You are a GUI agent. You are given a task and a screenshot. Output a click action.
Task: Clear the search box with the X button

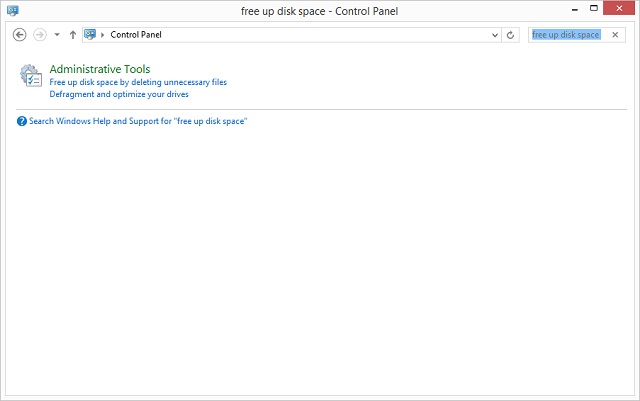615,35
